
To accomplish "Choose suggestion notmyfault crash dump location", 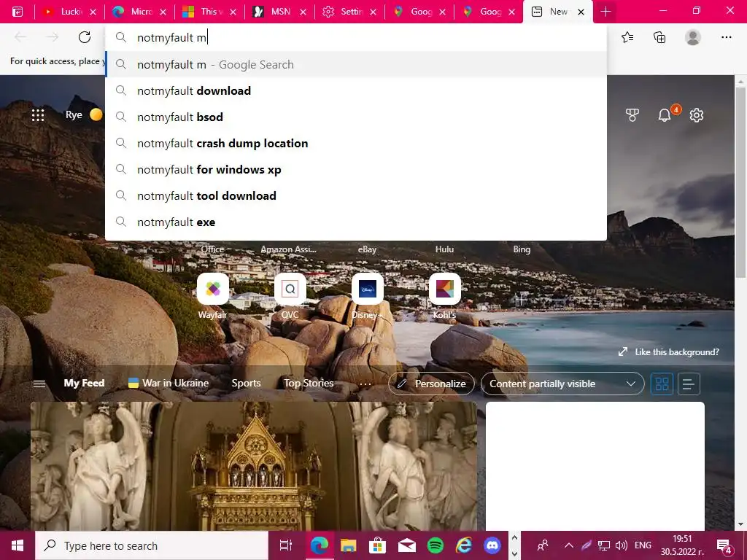I will pos(356,144).
